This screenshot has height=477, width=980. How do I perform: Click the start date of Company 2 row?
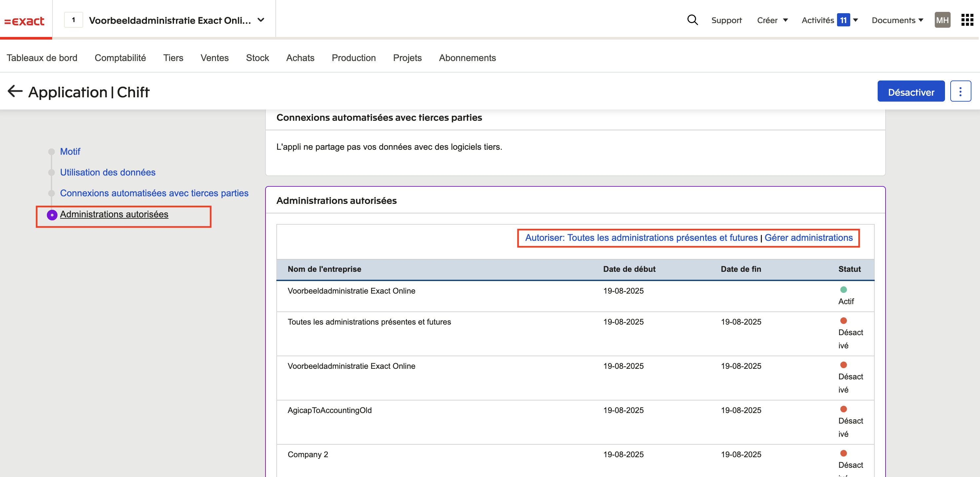pyautogui.click(x=623, y=455)
